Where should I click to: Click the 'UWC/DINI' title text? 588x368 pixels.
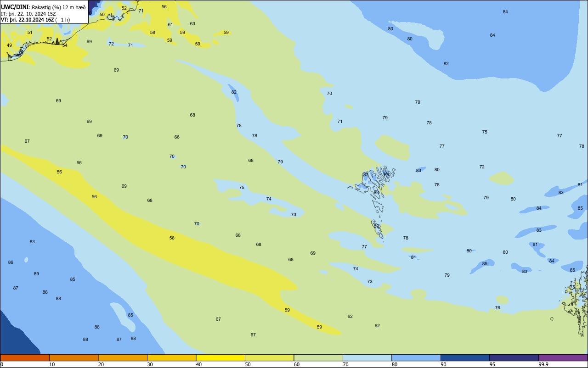(x=15, y=7)
